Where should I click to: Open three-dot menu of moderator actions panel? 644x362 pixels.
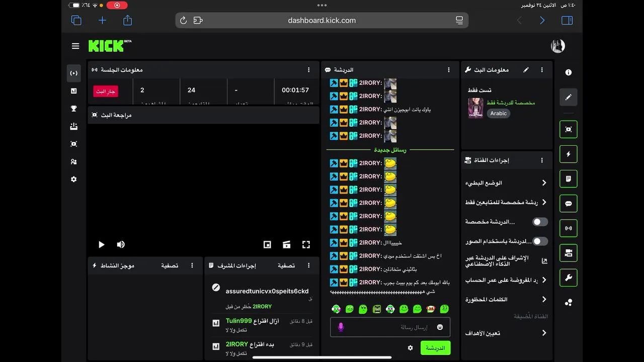pyautogui.click(x=309, y=265)
